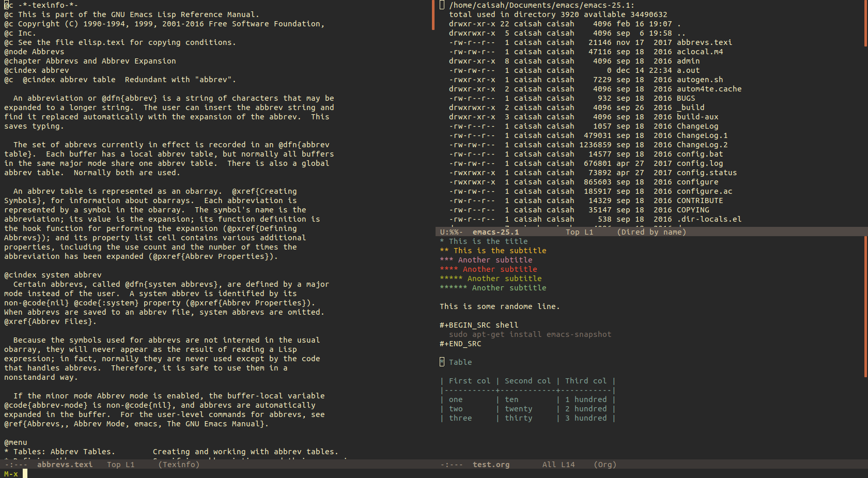Click test.org buffer name in mode line
Image resolution: width=868 pixels, height=478 pixels.
point(491,465)
